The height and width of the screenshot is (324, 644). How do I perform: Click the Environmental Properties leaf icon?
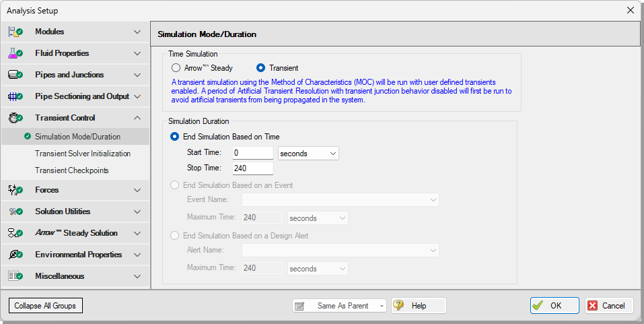15,255
